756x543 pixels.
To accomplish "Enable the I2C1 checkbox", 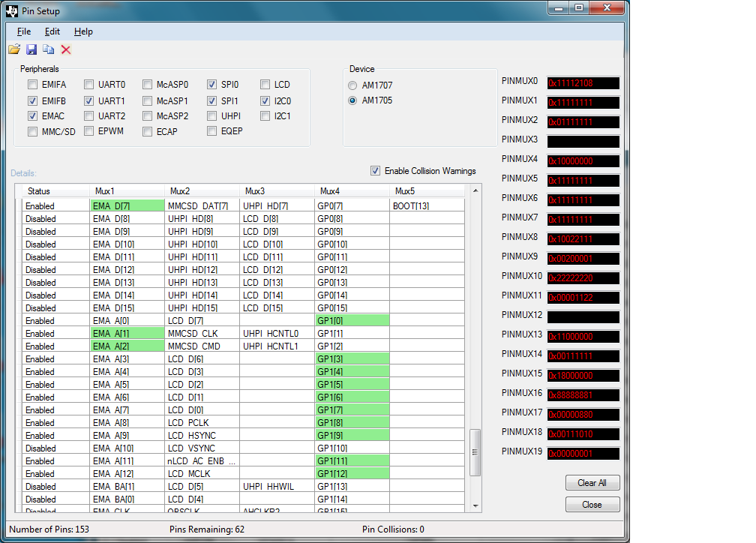I will click(x=265, y=115).
